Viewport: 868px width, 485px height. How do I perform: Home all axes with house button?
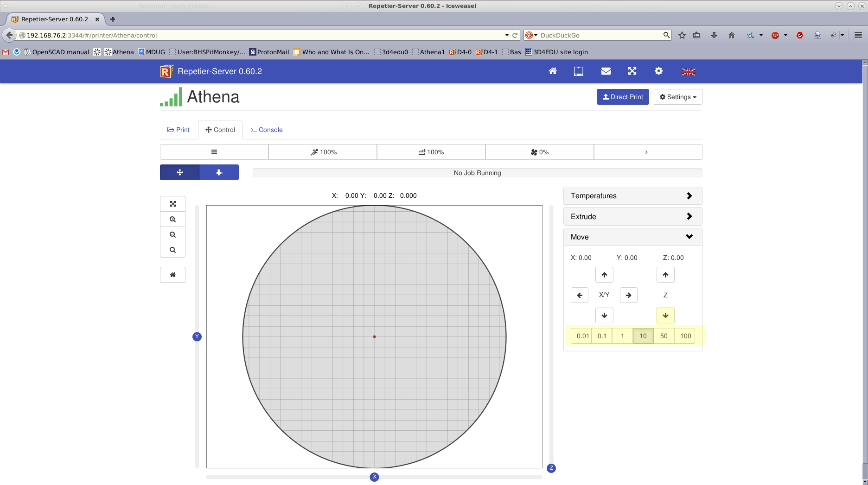[172, 275]
